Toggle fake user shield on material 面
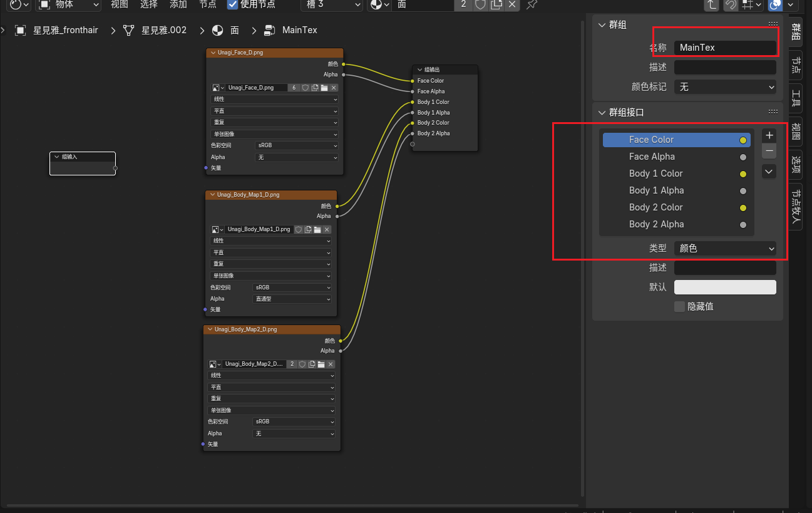 coord(480,4)
